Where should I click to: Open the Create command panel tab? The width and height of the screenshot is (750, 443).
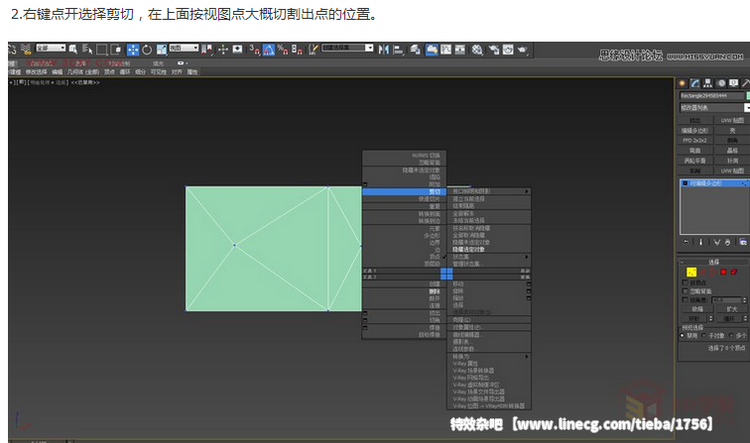pos(682,83)
